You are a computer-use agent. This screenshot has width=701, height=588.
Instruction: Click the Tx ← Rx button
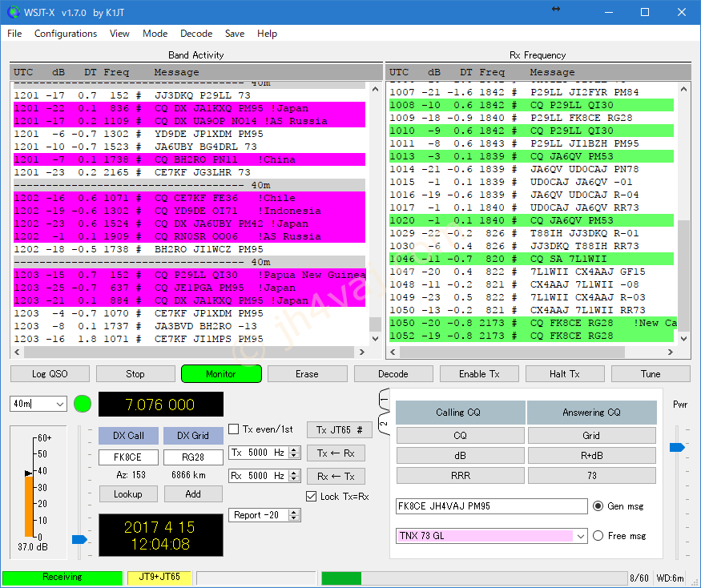tap(336, 453)
